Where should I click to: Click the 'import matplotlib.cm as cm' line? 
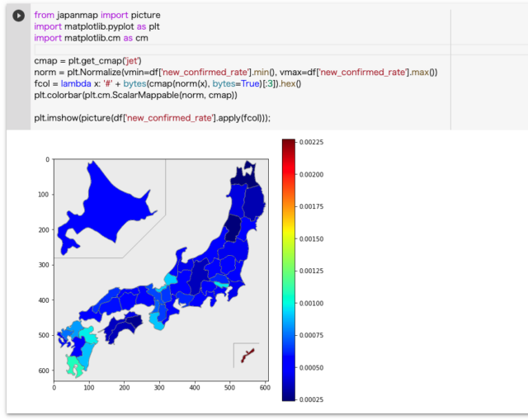pyautogui.click(x=91, y=38)
